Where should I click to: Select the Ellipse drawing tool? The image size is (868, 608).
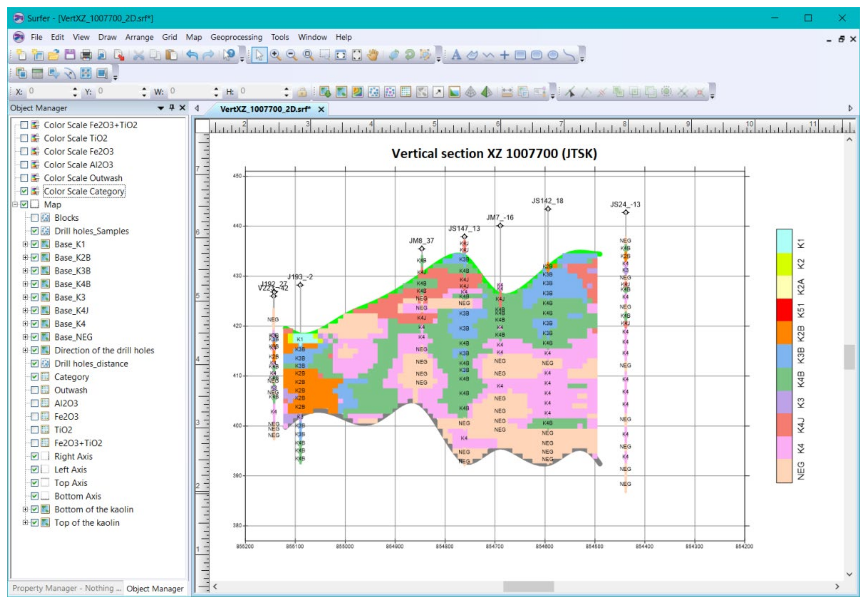point(553,55)
